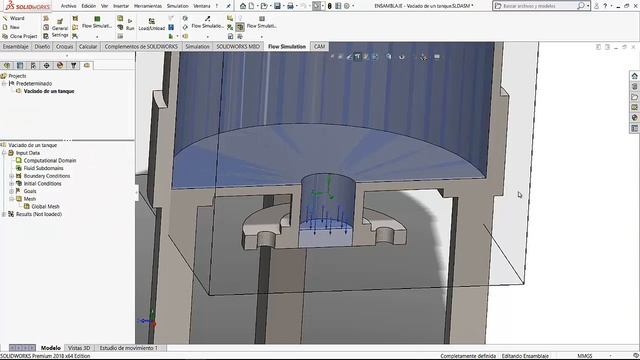The width and height of the screenshot is (640, 360).
Task: Click the Save icon in title bar
Action: 277,6
